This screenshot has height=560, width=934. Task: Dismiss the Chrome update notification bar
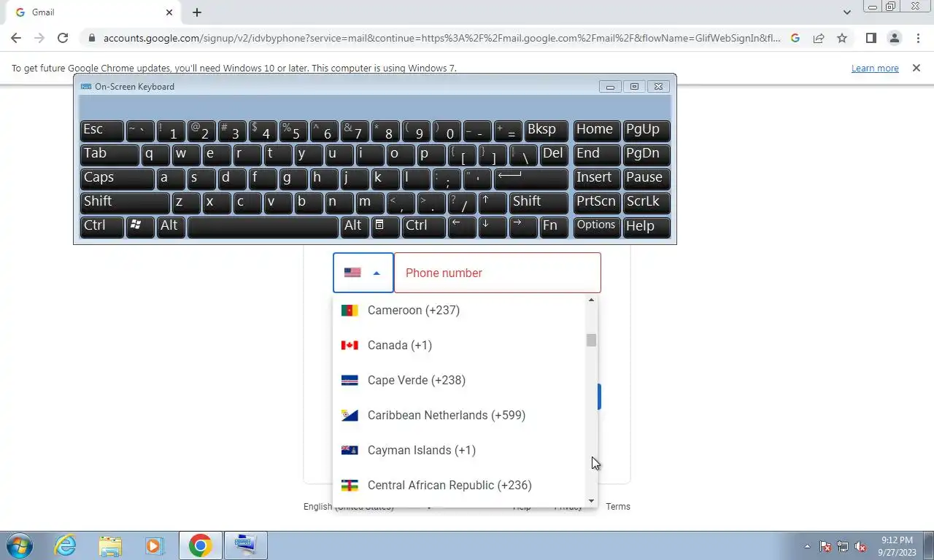pos(916,68)
